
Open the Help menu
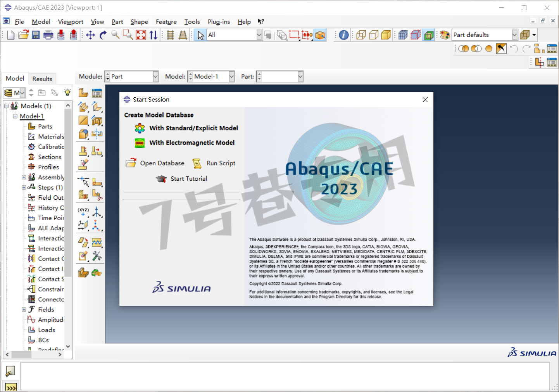(244, 22)
